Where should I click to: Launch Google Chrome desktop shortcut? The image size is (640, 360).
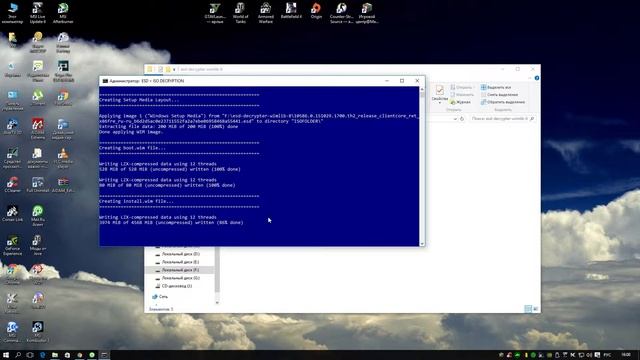[12, 273]
